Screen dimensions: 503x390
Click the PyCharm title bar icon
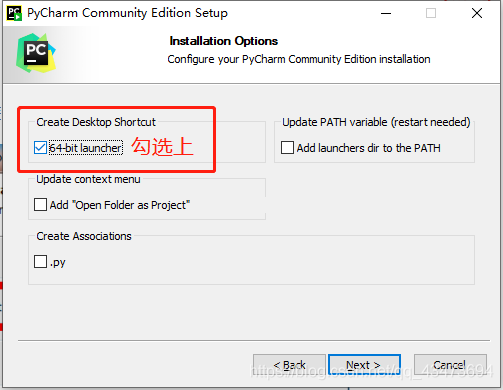click(14, 13)
